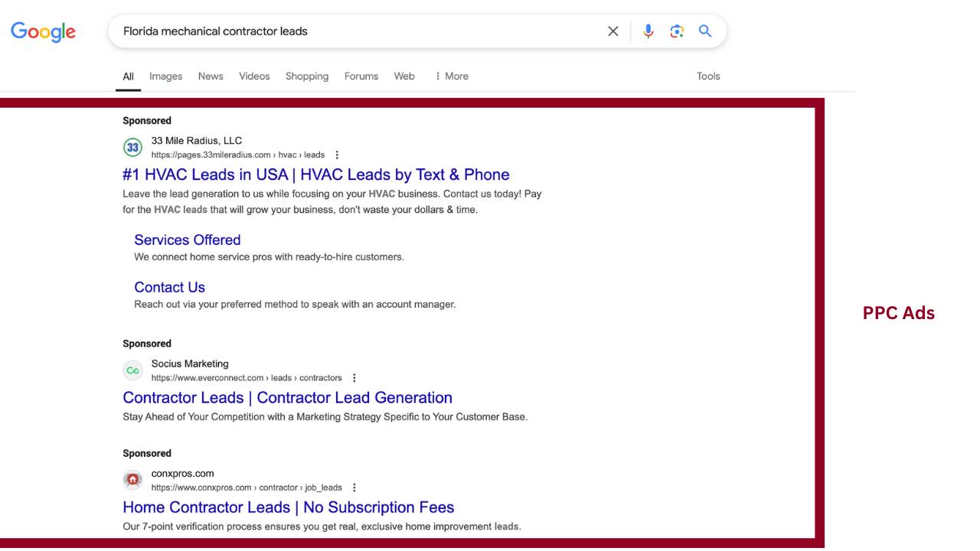Click the blue search magnifier icon
This screenshot has width=980, height=551.
click(x=705, y=31)
